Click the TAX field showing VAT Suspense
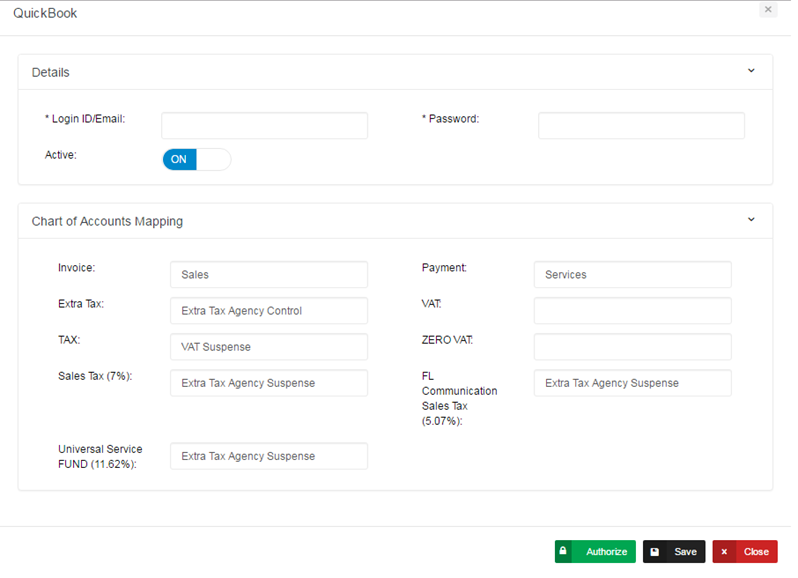798x578 pixels. pyautogui.click(x=268, y=346)
